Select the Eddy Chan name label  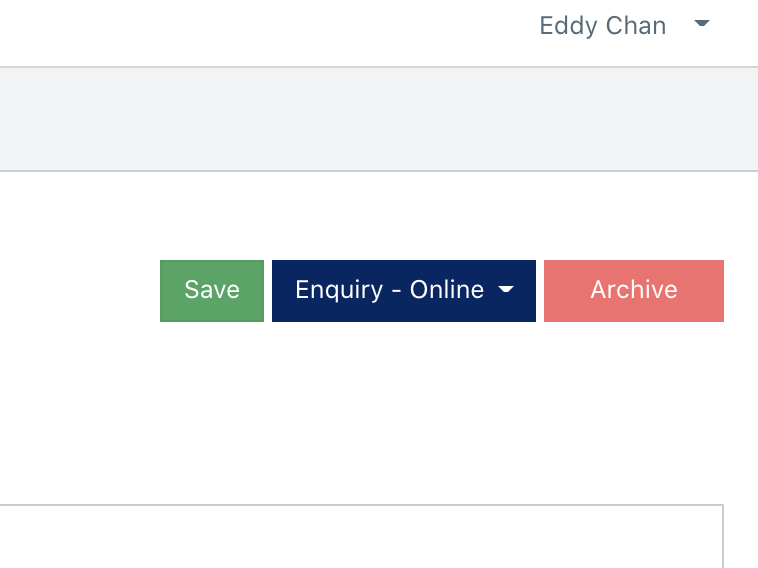[602, 25]
